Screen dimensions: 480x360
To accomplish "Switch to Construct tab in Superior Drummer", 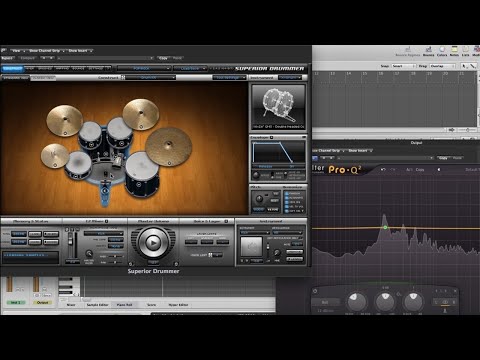I will tap(13, 68).
